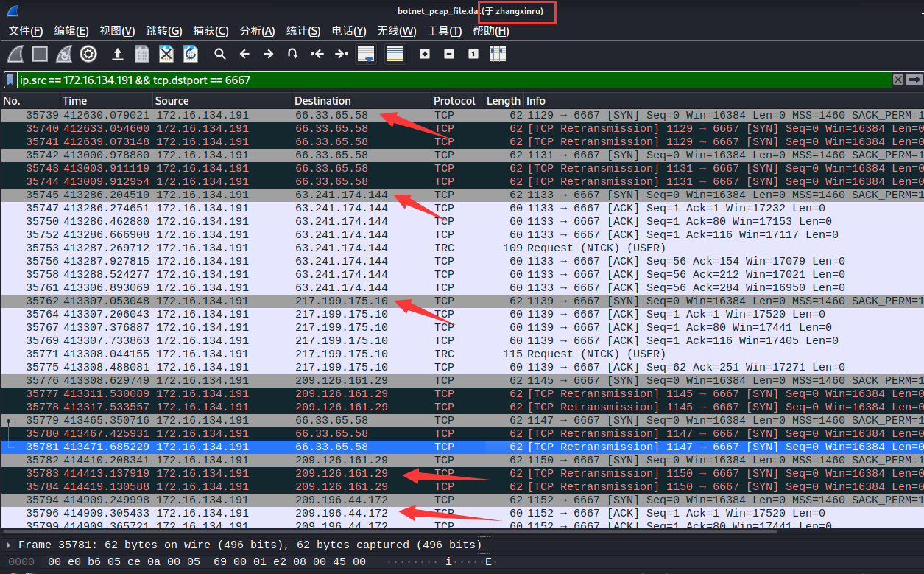
Task: Stop the running capture
Action: 40,54
